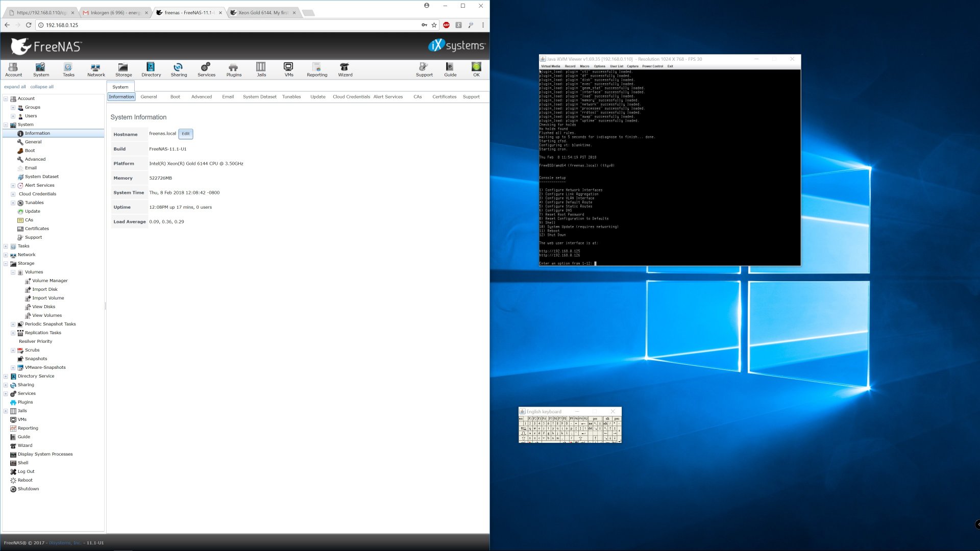
Task: Open the Network toolbar icon
Action: coord(96,69)
